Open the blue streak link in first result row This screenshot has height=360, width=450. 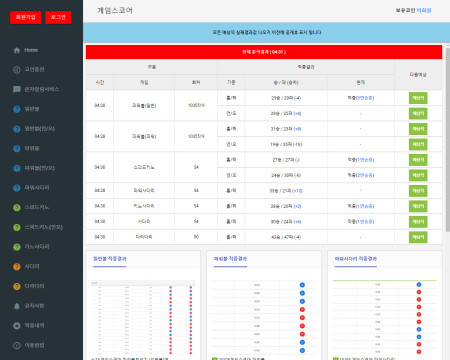tap(365, 98)
